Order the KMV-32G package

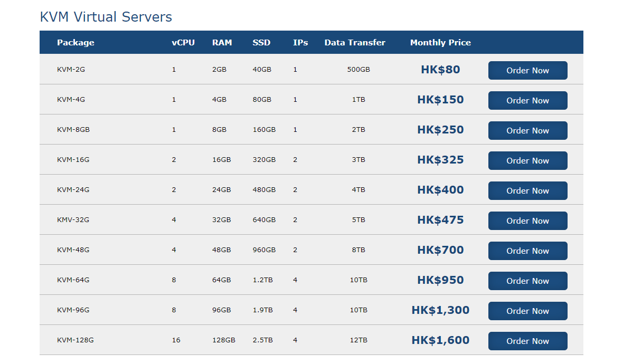527,221
